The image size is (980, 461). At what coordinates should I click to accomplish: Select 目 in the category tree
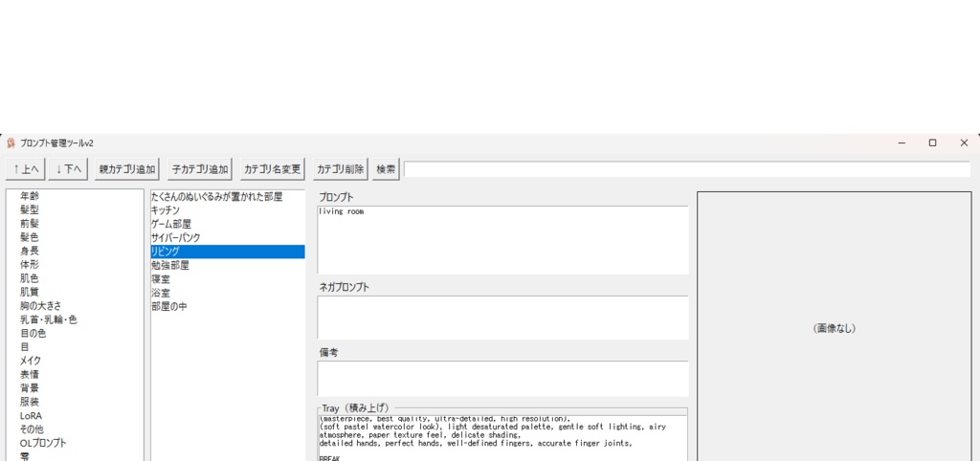(24, 347)
